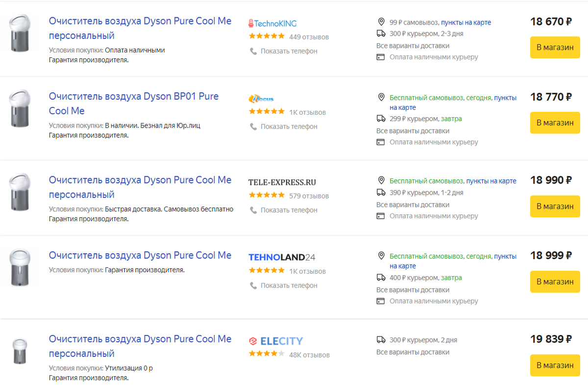
Task: Click the location pin icon in the TELE-EXPRESS.RU row
Action: [x=381, y=181]
